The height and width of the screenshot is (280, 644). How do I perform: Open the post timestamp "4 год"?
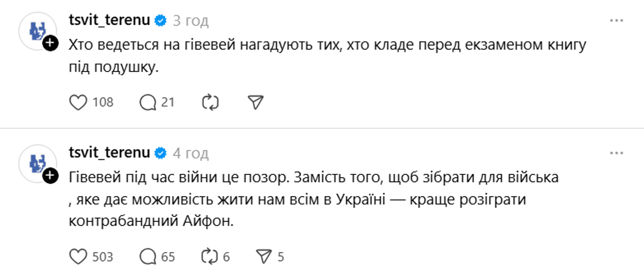(191, 154)
